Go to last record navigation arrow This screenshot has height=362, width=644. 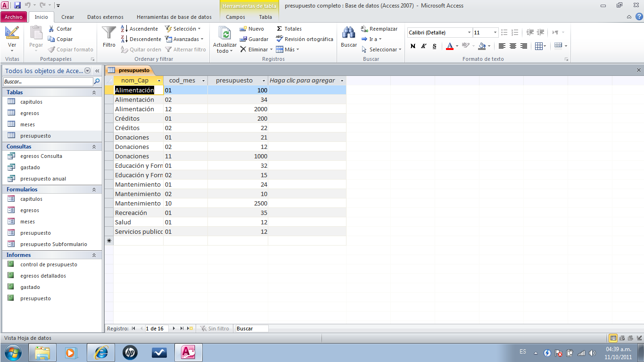pyautogui.click(x=182, y=329)
